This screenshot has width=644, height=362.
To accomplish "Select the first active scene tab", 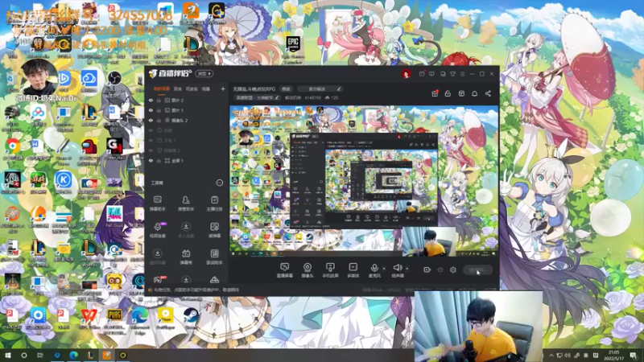I will tap(162, 88).
